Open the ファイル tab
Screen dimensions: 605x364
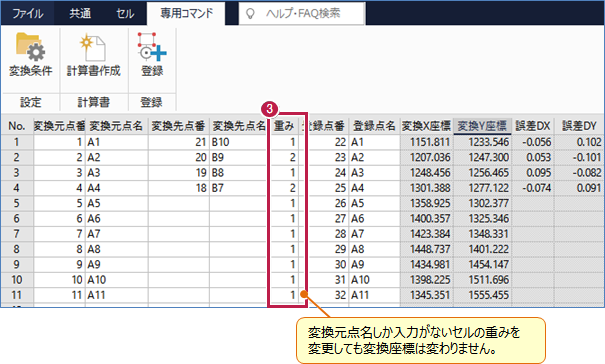coord(27,13)
